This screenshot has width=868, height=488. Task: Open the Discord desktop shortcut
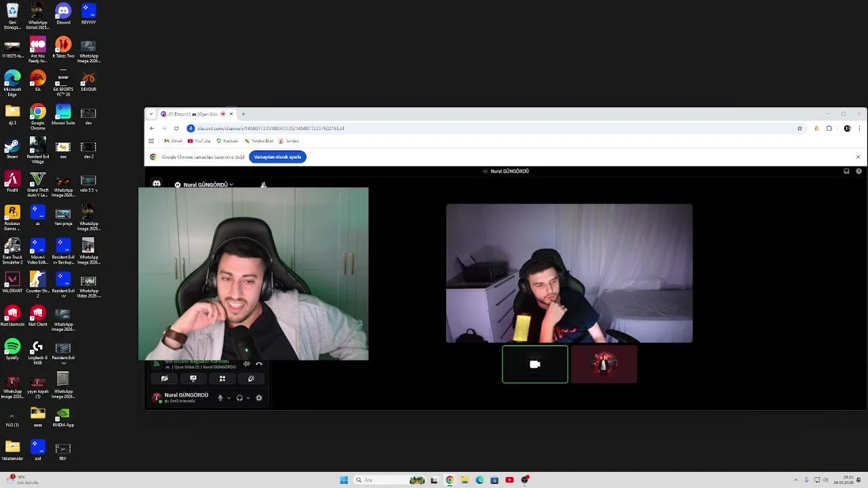pyautogui.click(x=63, y=14)
